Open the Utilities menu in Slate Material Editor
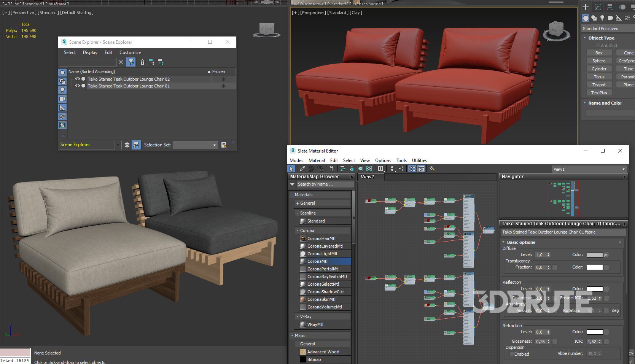This screenshot has height=364, width=635. (419, 161)
